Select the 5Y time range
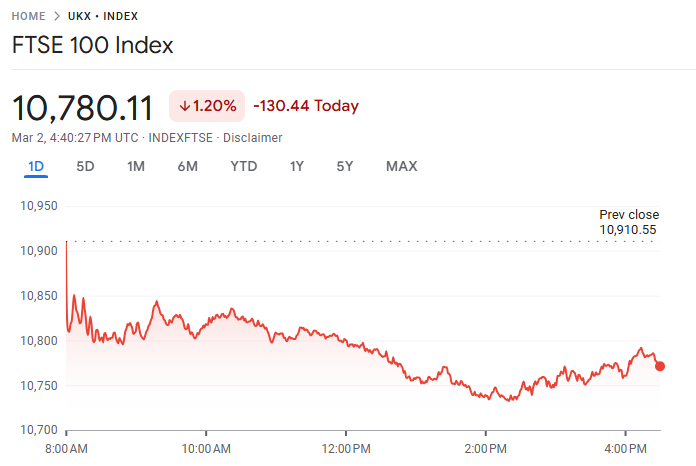 (344, 166)
